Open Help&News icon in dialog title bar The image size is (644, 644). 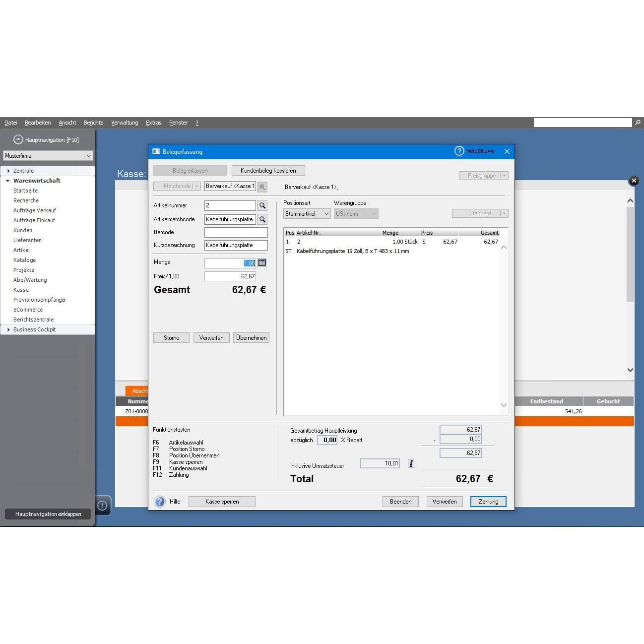(x=459, y=151)
